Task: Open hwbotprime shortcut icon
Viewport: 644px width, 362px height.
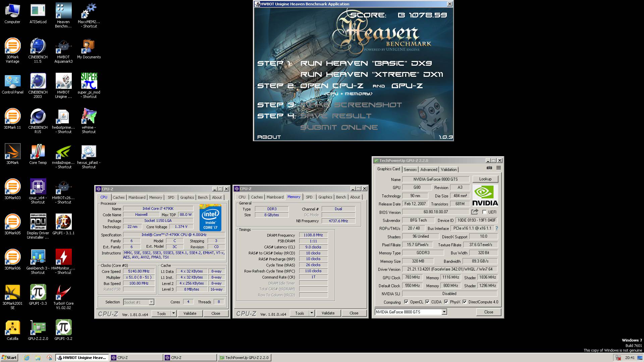Action: click(x=63, y=121)
